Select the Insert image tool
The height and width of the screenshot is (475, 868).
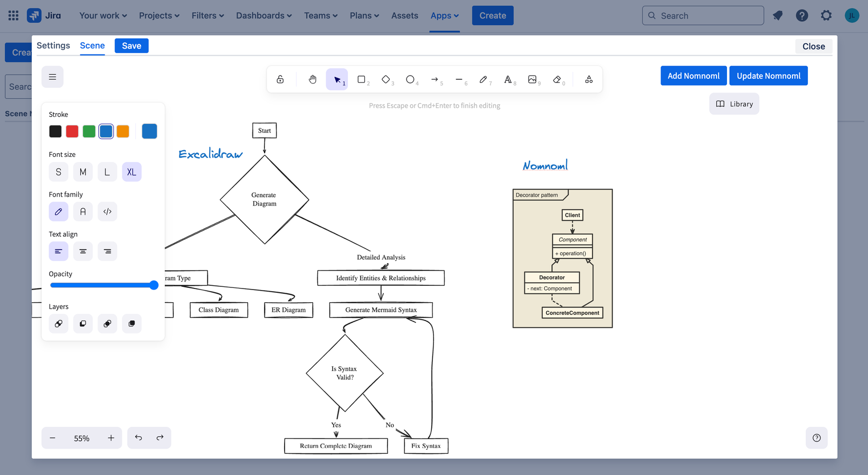[532, 79]
